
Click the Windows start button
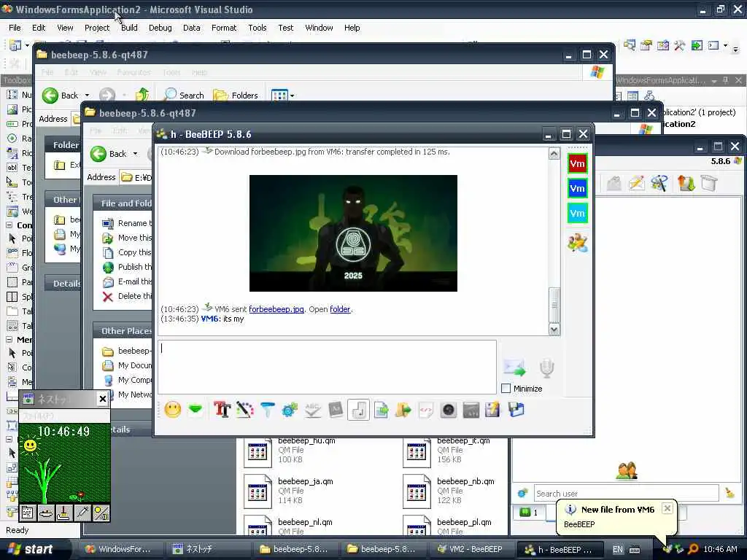[x=31, y=549]
